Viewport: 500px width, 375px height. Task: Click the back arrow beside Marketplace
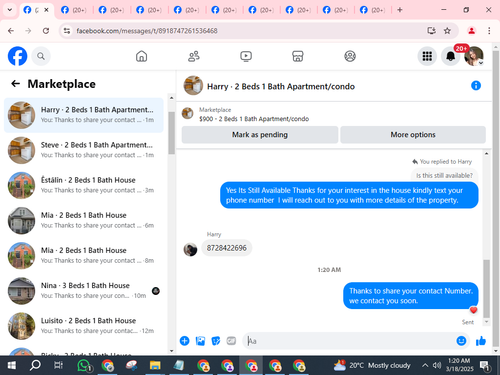[15, 84]
